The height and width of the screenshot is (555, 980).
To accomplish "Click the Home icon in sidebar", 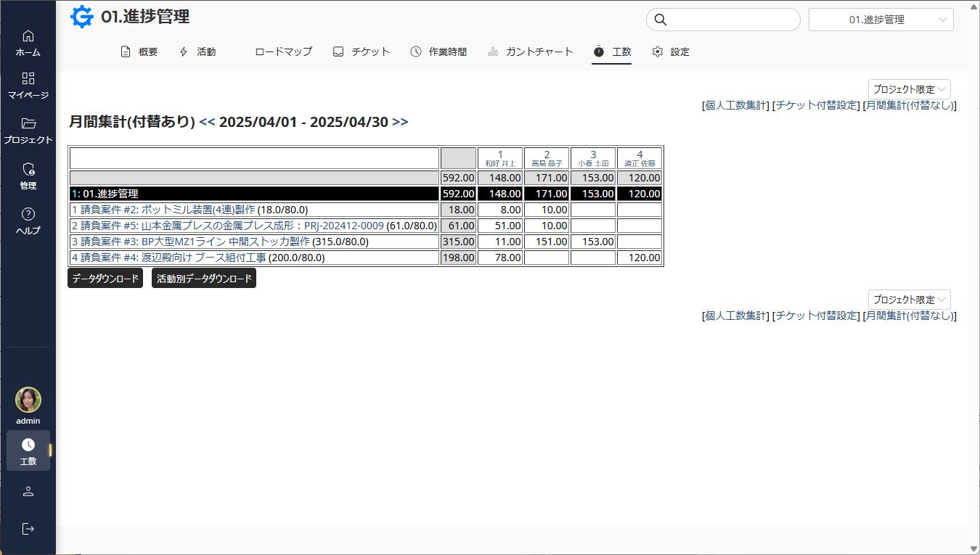I will 28,36.
